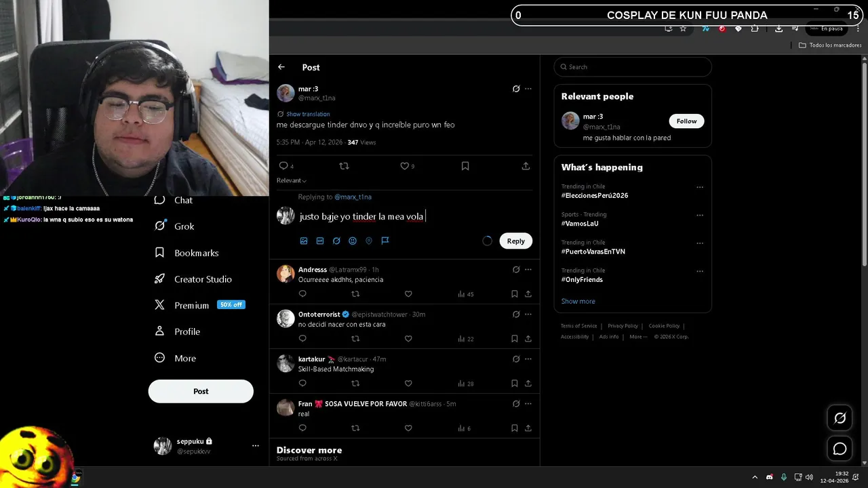Screen dimensions: 868x488
Task: Open Creator Studio in sidebar
Action: click(x=193, y=279)
